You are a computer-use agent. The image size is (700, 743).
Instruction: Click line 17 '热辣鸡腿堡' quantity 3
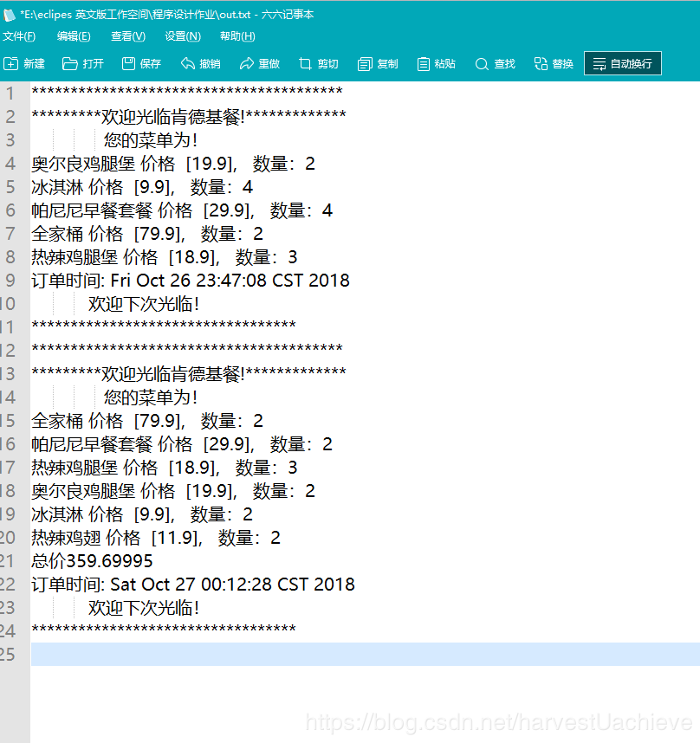[x=165, y=468]
